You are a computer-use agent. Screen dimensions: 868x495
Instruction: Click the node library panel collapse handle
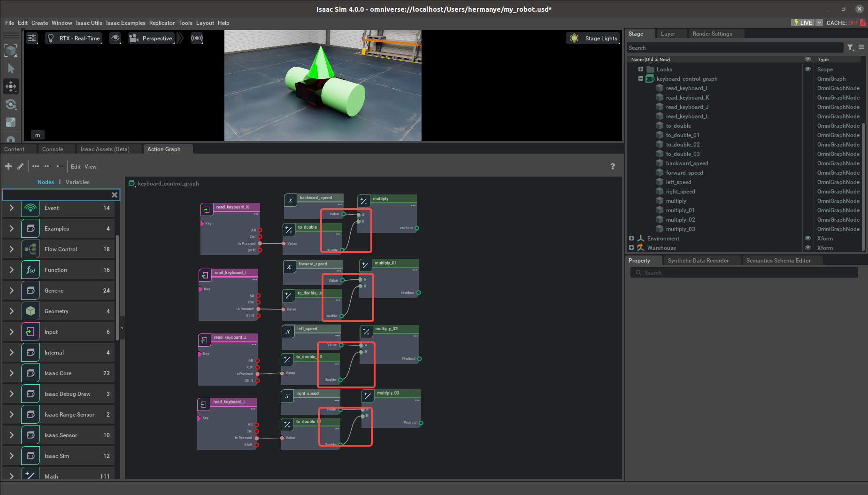click(122, 328)
